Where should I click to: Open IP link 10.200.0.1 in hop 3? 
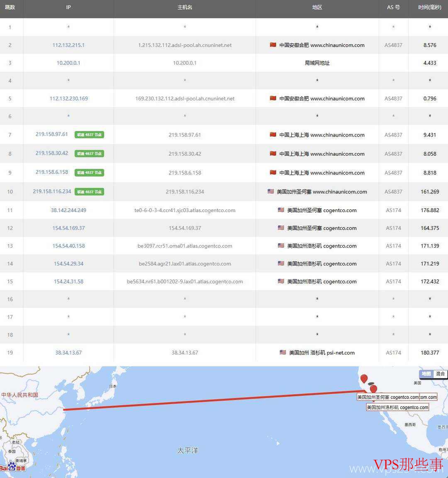pyautogui.click(x=68, y=63)
